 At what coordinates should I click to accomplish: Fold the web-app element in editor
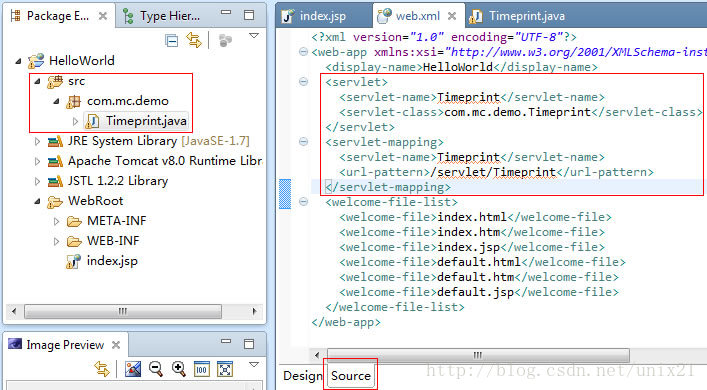coord(303,52)
